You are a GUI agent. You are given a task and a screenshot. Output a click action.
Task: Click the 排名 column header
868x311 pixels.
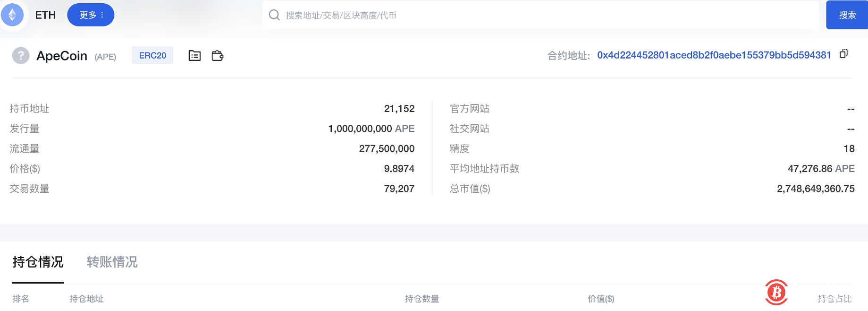(21, 299)
